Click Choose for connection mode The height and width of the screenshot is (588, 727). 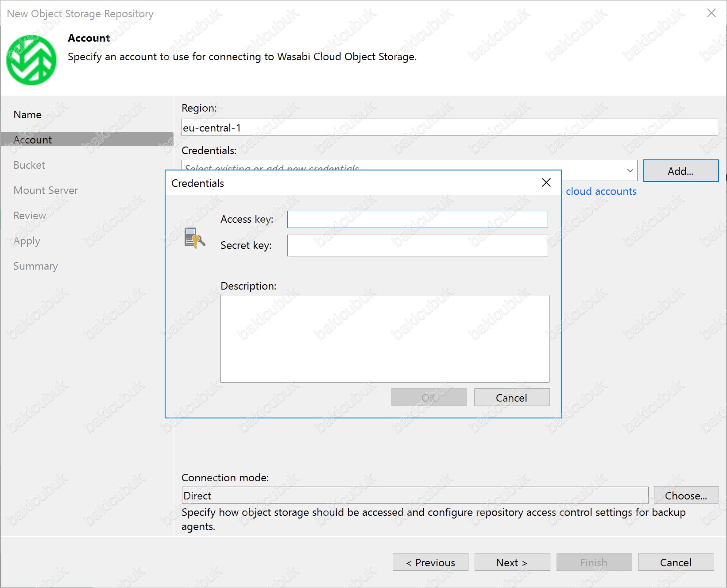(685, 495)
